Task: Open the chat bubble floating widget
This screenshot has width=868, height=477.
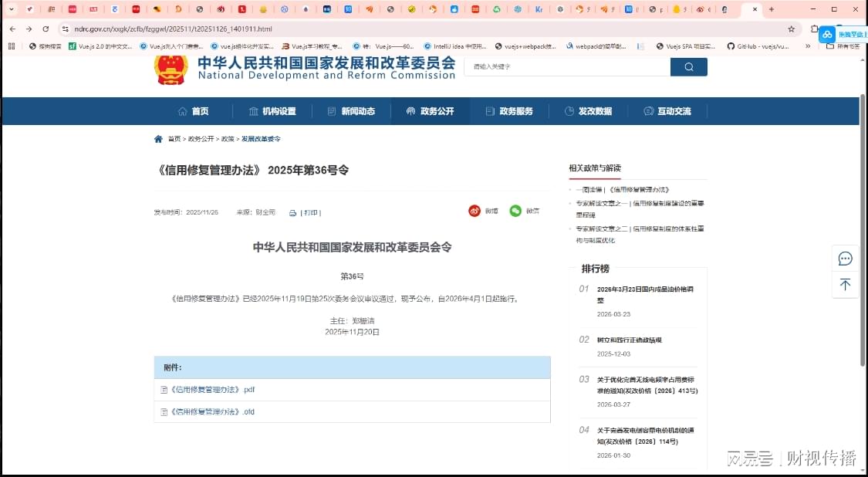Action: [x=845, y=259]
